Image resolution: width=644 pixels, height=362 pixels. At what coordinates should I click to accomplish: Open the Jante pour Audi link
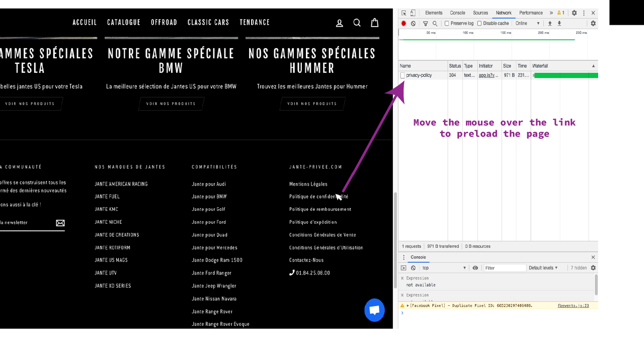[209, 184]
